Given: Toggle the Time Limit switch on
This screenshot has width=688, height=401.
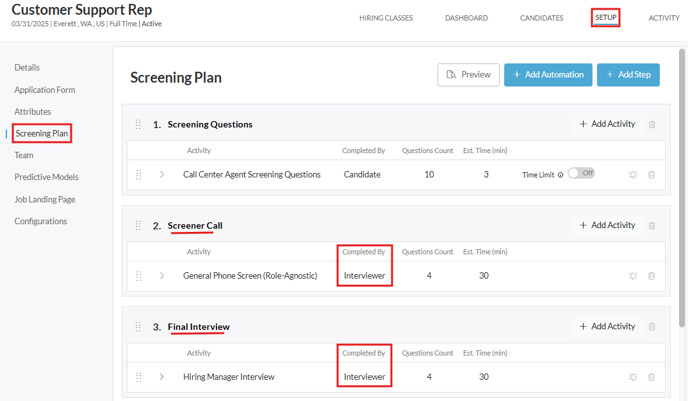Looking at the screenshot, I should (580, 174).
